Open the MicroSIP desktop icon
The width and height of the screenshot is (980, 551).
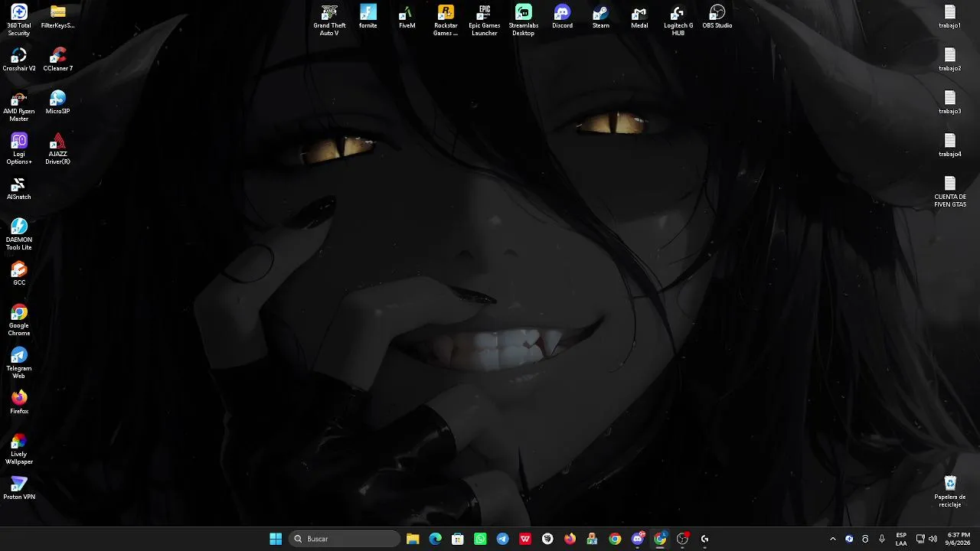point(57,102)
